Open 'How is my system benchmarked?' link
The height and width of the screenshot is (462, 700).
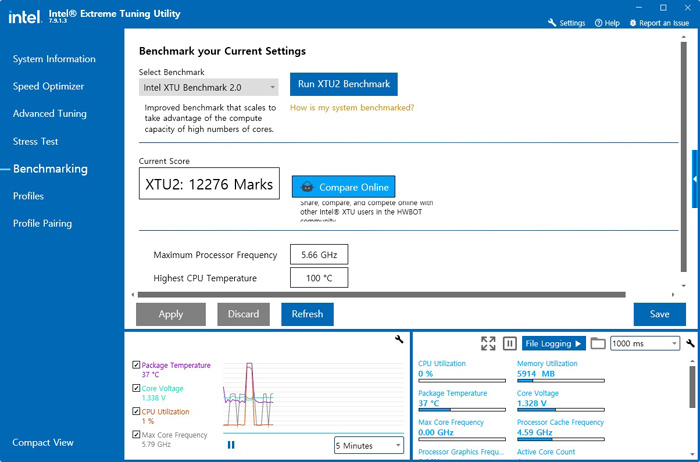(352, 108)
